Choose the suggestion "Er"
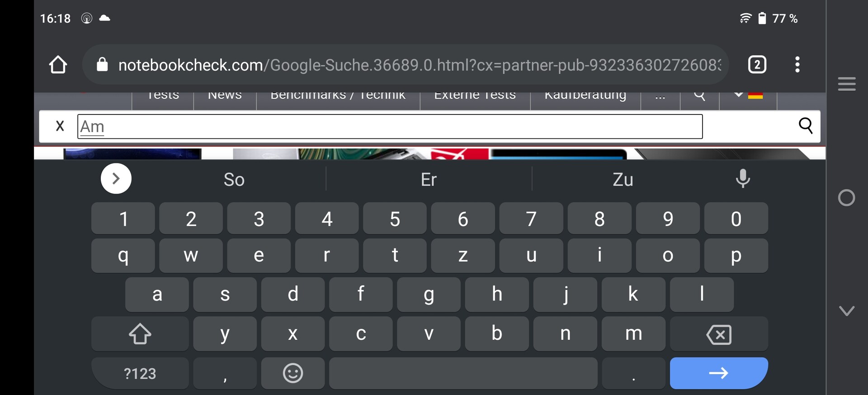Image resolution: width=868 pixels, height=395 pixels. [429, 180]
